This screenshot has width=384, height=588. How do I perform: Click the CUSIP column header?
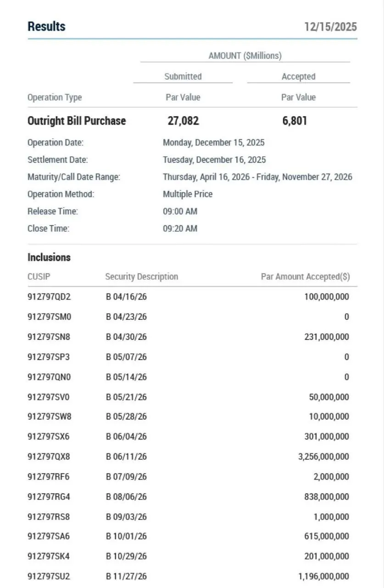[38, 277]
